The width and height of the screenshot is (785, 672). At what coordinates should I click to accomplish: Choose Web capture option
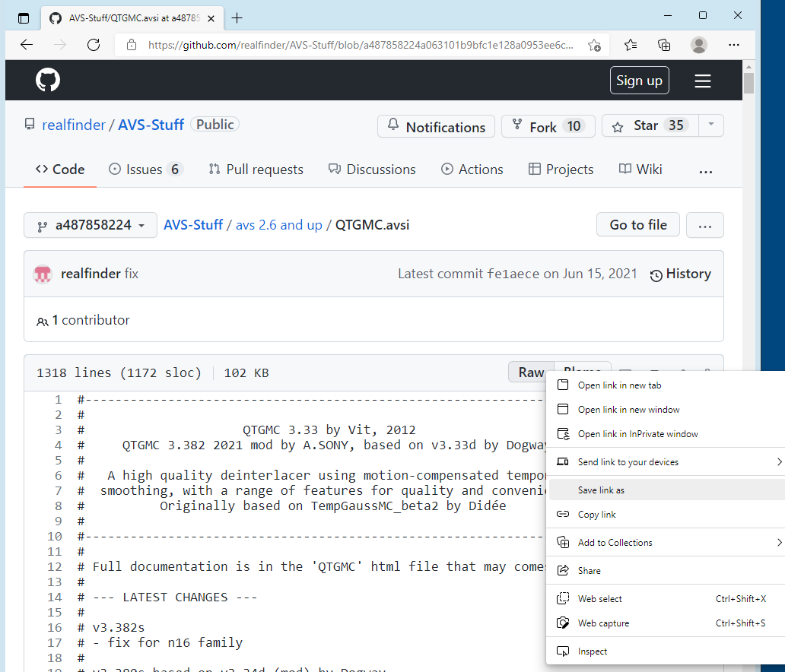(x=666, y=623)
